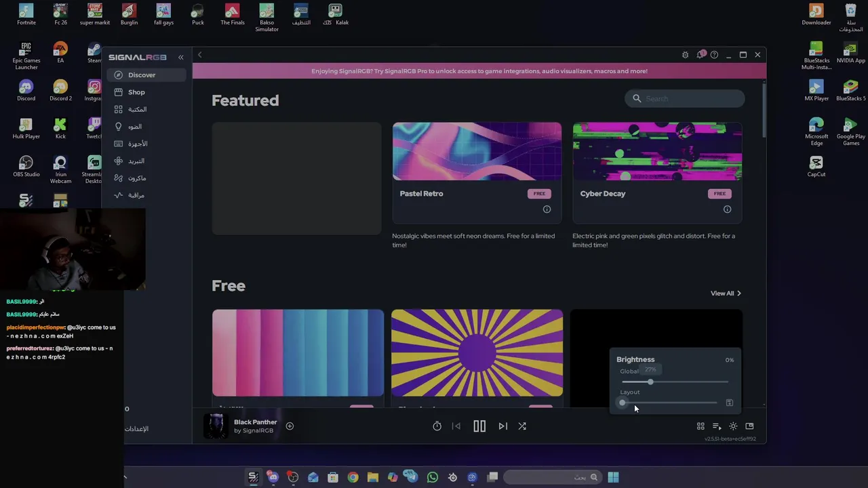Open help question mark icon
Viewport: 868px width, 488px height.
pyautogui.click(x=714, y=55)
